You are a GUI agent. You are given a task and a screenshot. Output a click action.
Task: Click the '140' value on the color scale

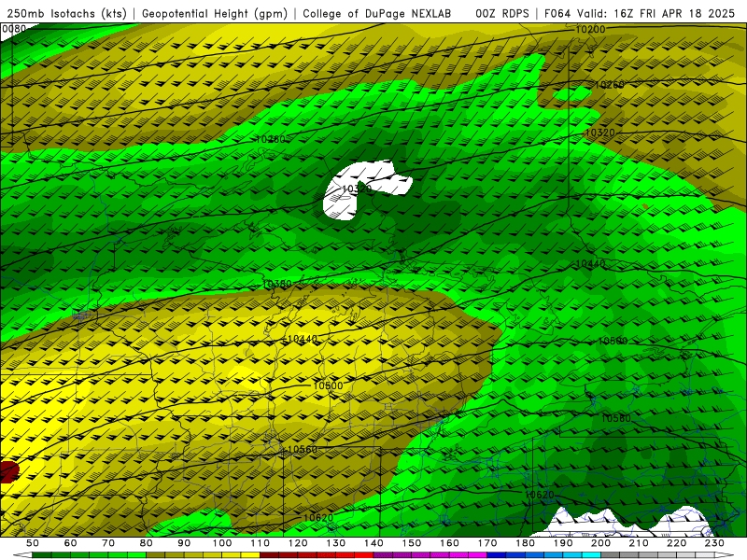click(373, 543)
